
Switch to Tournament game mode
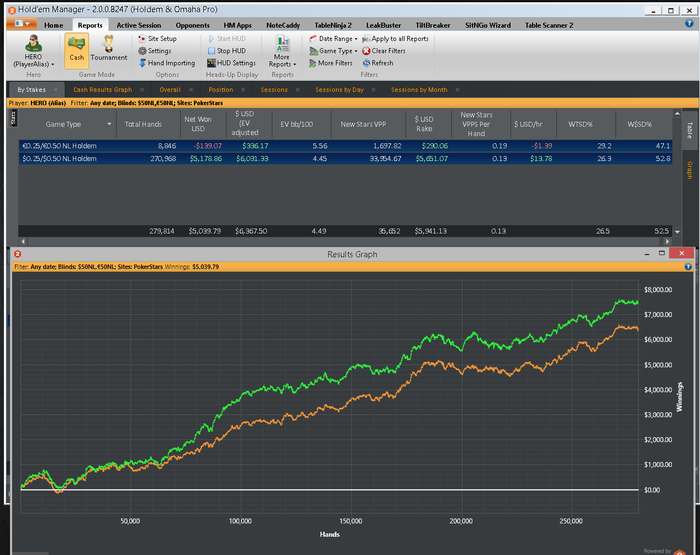point(109,49)
